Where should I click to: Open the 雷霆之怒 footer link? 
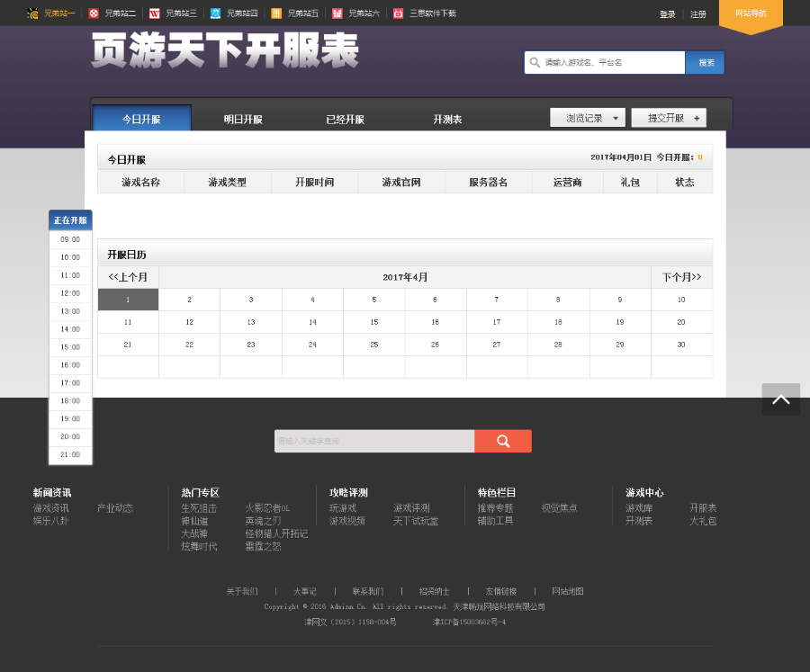(x=263, y=546)
